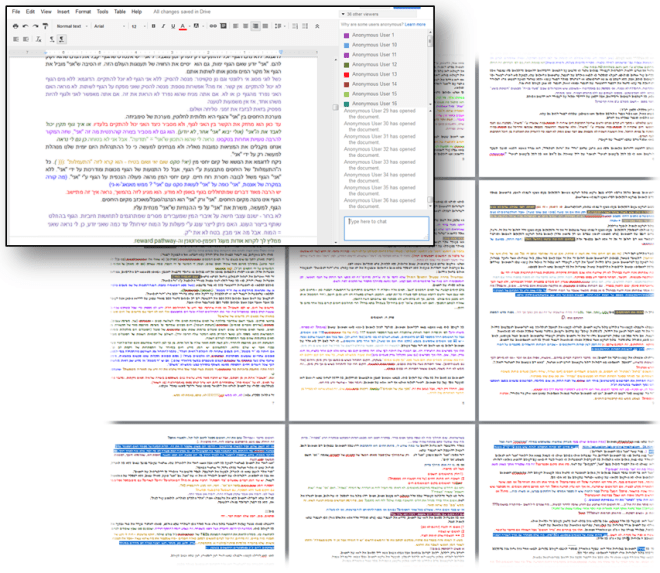Click the right-to-left paragraph direction icon
The image size is (660, 573).
click(63, 38)
